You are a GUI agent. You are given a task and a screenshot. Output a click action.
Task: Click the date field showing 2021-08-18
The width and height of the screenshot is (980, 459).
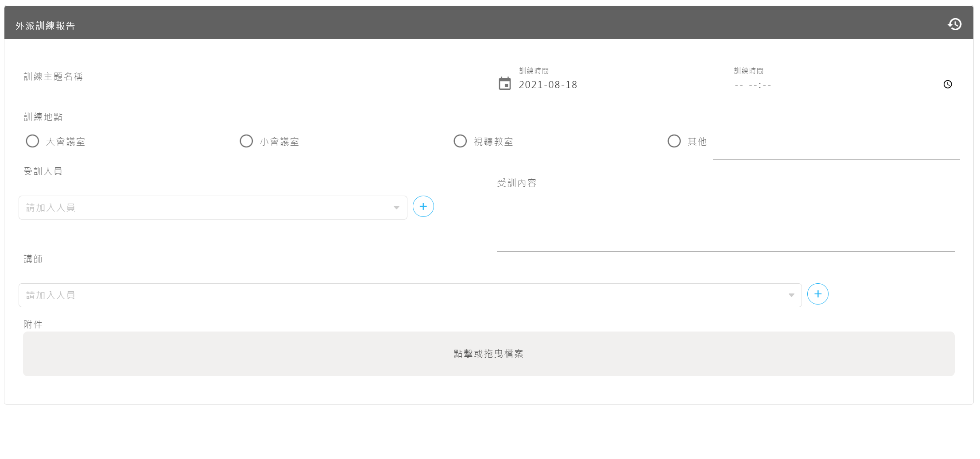[x=617, y=85]
